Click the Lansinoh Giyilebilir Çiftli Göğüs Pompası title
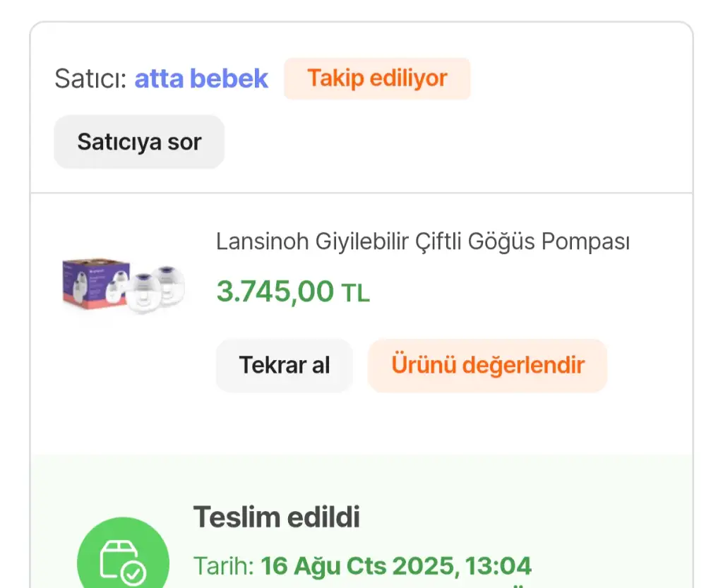This screenshot has height=588, width=723. pyautogui.click(x=422, y=242)
